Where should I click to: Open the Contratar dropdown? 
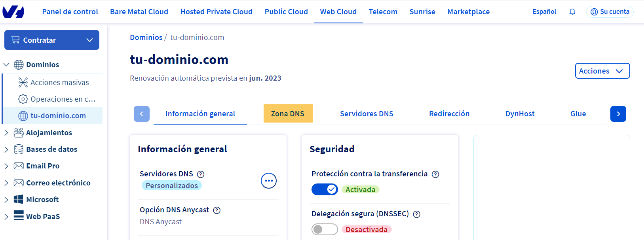[52, 40]
